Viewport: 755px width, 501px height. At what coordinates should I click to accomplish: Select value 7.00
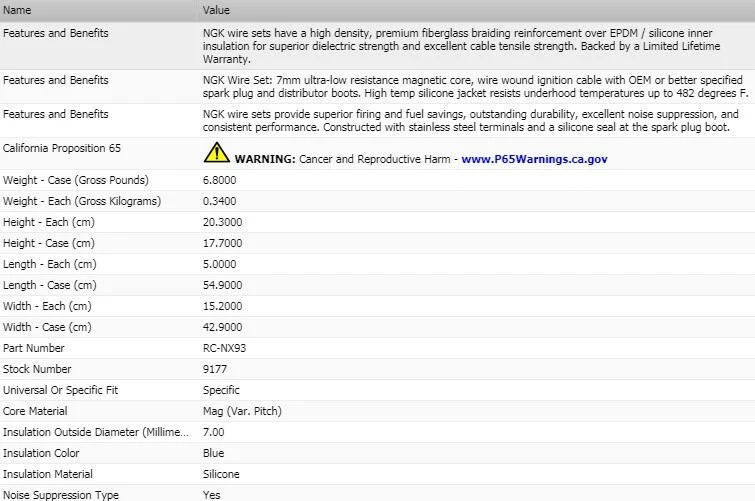213,432
